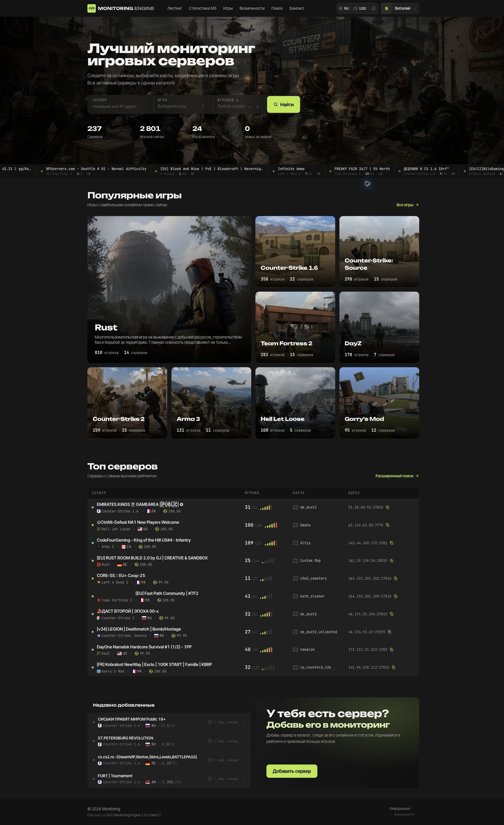Follow the Все игры link
The image size is (504, 825).
[x=408, y=205]
